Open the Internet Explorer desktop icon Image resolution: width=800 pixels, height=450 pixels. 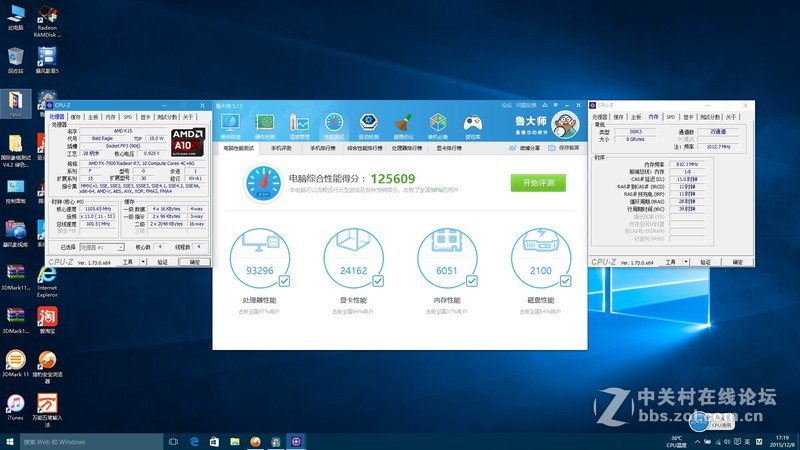(x=47, y=282)
